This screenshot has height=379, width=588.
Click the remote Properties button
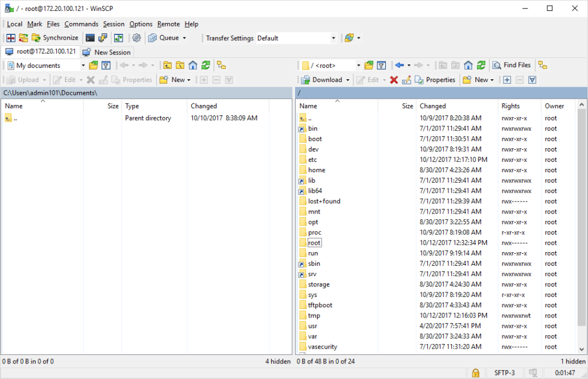[435, 80]
